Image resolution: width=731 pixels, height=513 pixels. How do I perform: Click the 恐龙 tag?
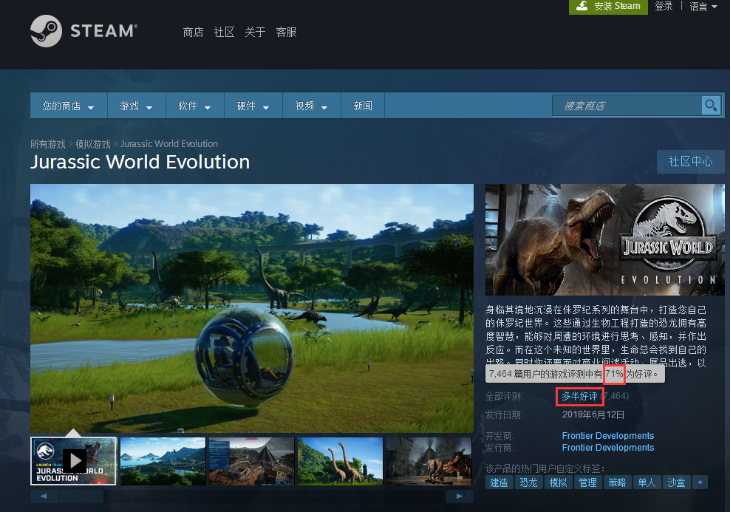click(528, 482)
